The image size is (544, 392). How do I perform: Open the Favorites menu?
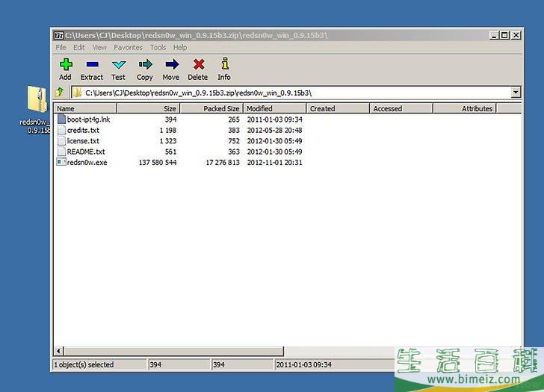pyautogui.click(x=128, y=48)
